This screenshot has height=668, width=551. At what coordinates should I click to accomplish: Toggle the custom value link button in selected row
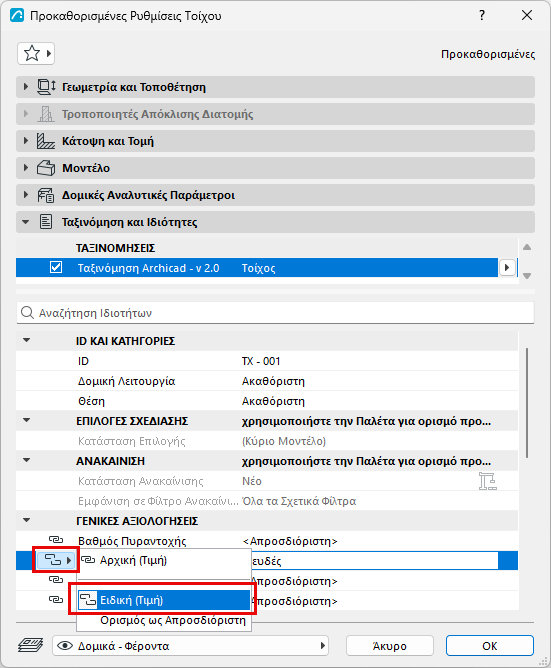57,560
